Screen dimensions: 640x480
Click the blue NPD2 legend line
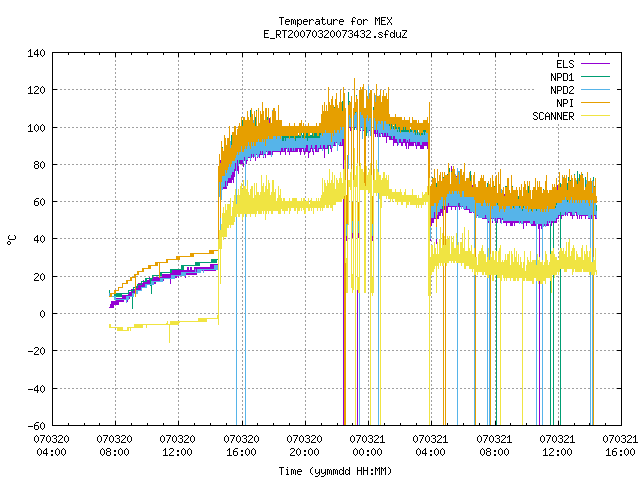(x=595, y=90)
